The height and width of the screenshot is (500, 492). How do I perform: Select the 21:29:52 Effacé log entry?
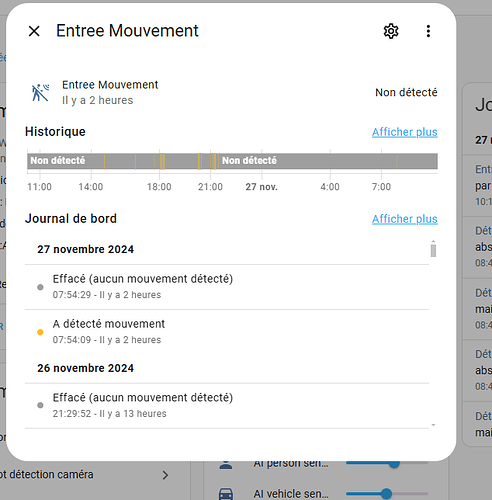pos(227,406)
